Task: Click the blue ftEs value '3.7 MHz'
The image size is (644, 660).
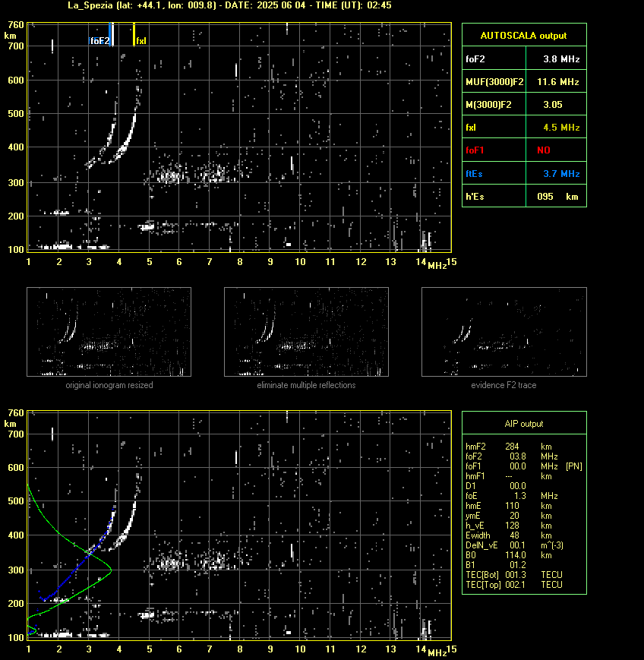Action: point(561,173)
